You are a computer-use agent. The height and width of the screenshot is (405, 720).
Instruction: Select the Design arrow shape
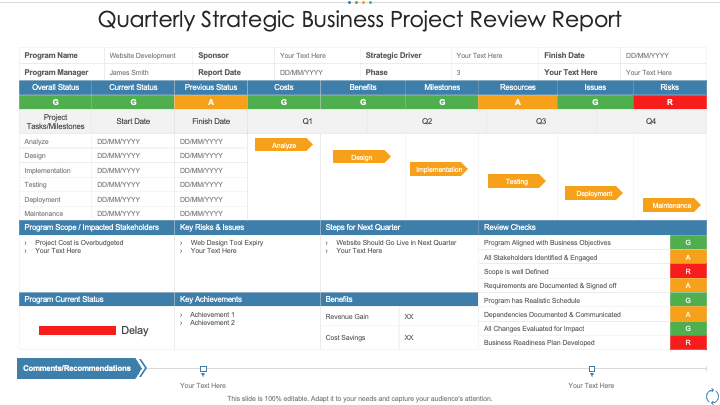tap(361, 157)
